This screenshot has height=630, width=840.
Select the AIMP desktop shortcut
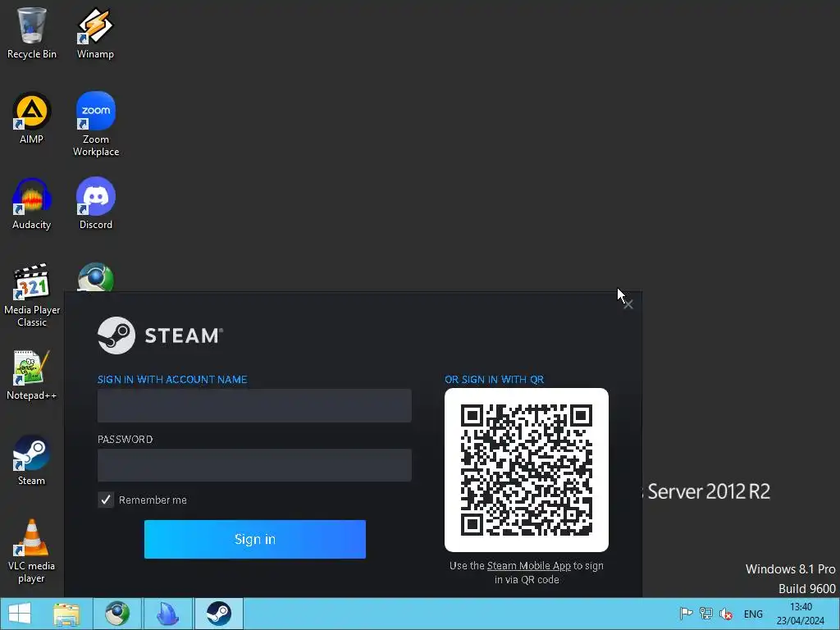coord(32,118)
